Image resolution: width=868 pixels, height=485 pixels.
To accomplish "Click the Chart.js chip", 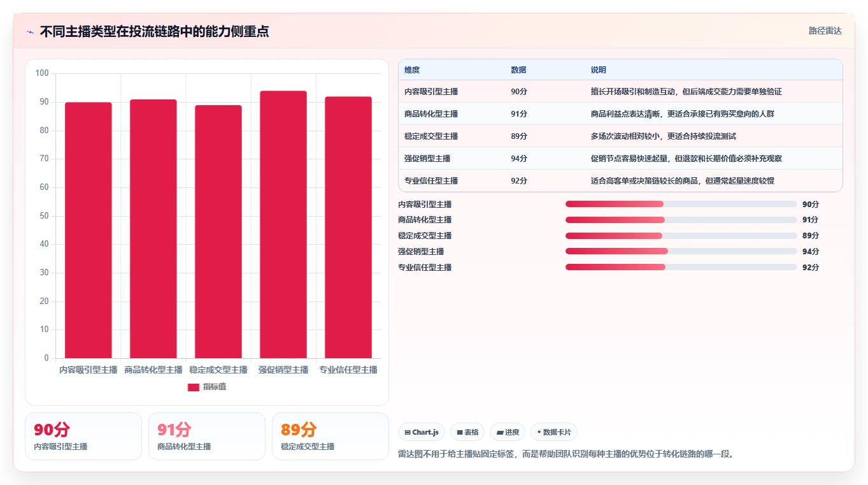I will pyautogui.click(x=422, y=432).
